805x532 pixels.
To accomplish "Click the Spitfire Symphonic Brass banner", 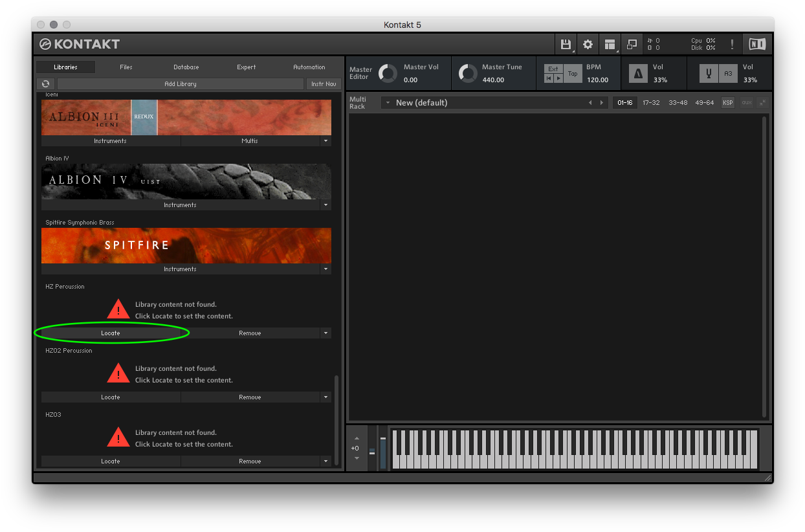I will tap(186, 245).
